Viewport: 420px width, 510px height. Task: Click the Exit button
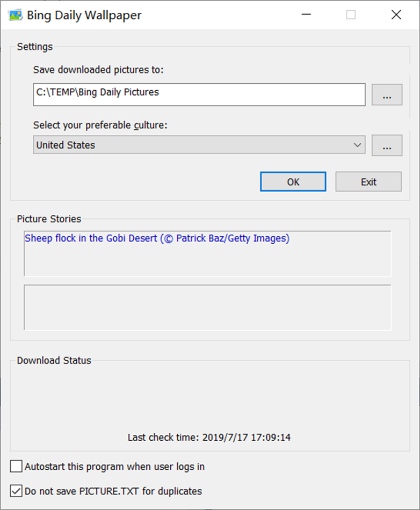click(368, 182)
